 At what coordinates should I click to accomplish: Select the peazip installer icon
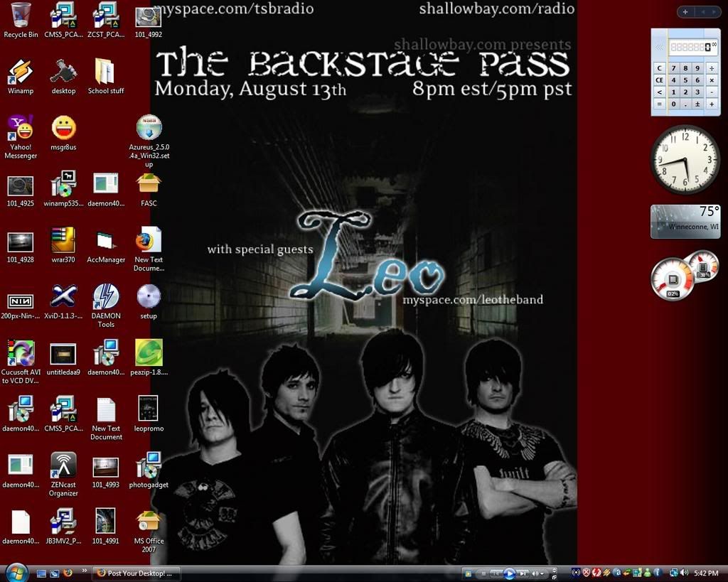click(149, 352)
